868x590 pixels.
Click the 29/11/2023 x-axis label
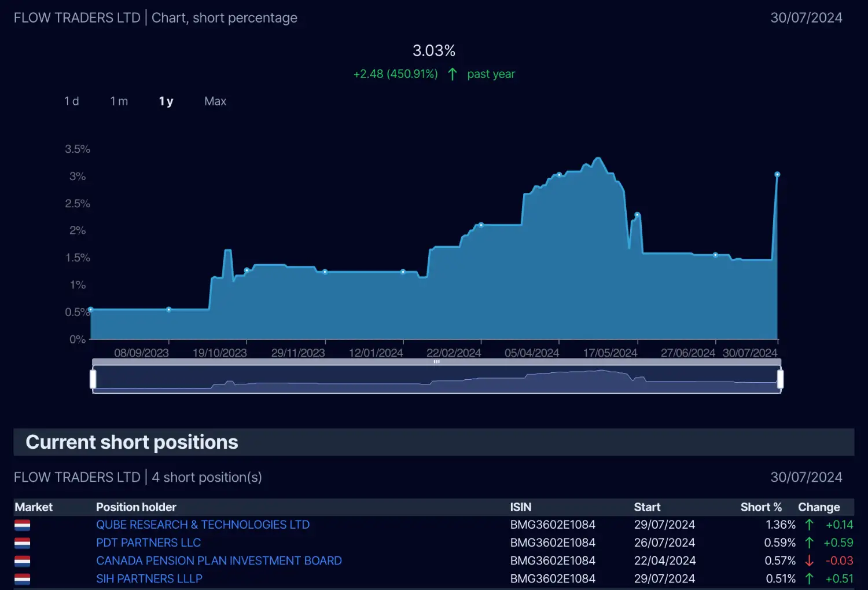[298, 353]
